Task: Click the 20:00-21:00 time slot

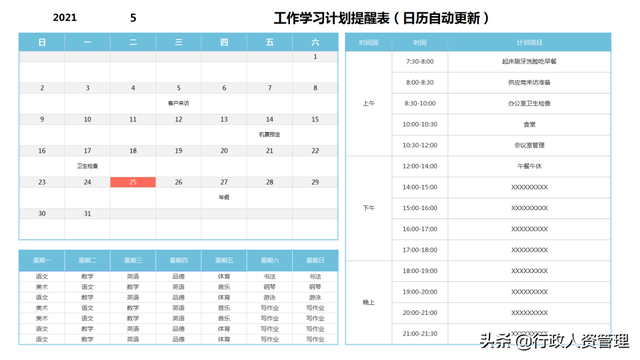Action: pyautogui.click(x=420, y=313)
